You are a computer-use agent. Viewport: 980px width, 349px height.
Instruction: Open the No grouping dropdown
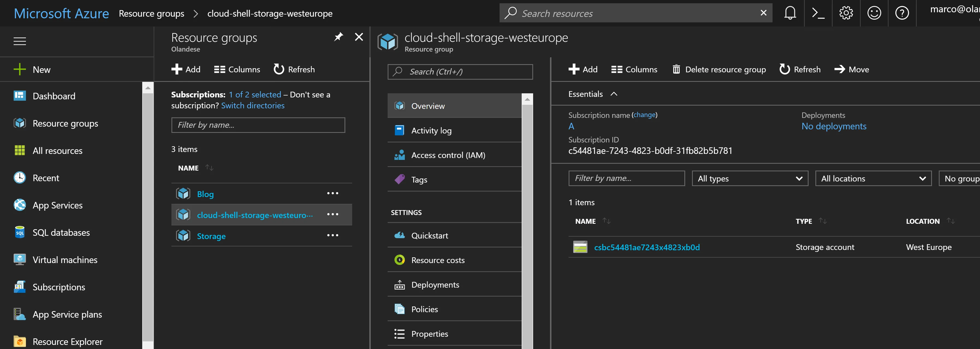(960, 178)
